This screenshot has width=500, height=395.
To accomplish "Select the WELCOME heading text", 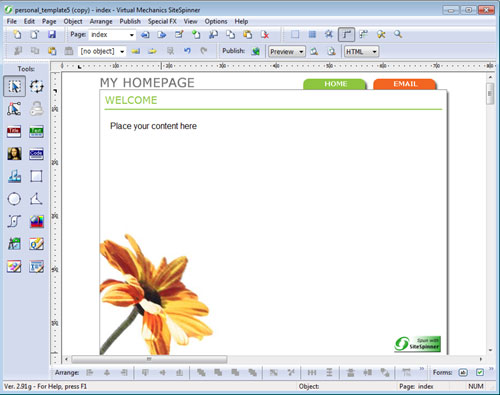I will 131,100.
